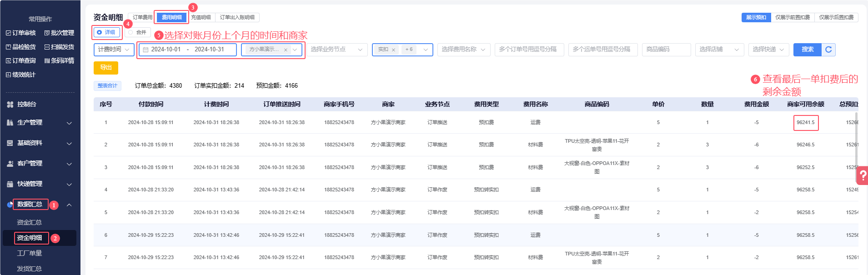The width and height of the screenshot is (868, 275).
Task: Open 绩效统计 shortcut in sidebar
Action: coord(21,75)
